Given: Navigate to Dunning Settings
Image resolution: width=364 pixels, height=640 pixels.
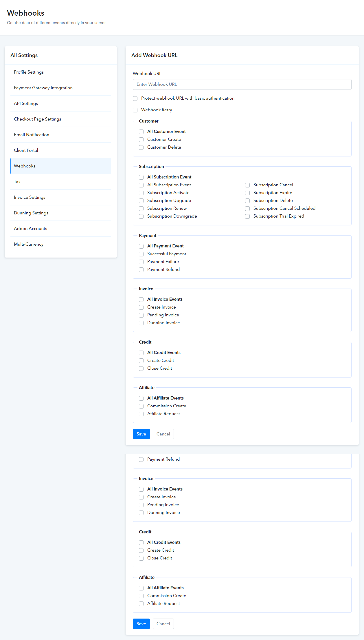Looking at the screenshot, I should coord(31,213).
